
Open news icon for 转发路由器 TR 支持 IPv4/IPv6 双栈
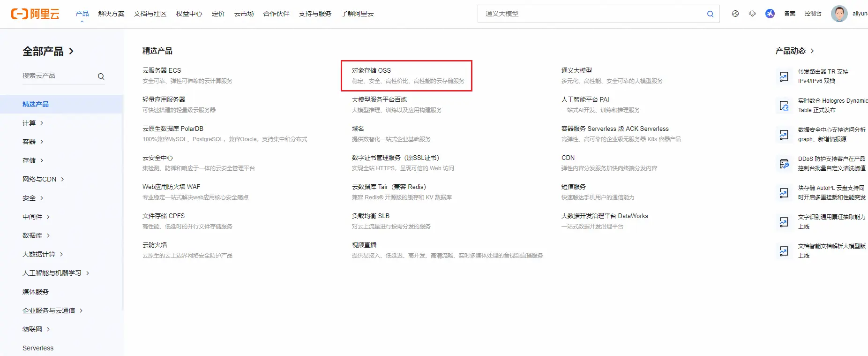[784, 76]
